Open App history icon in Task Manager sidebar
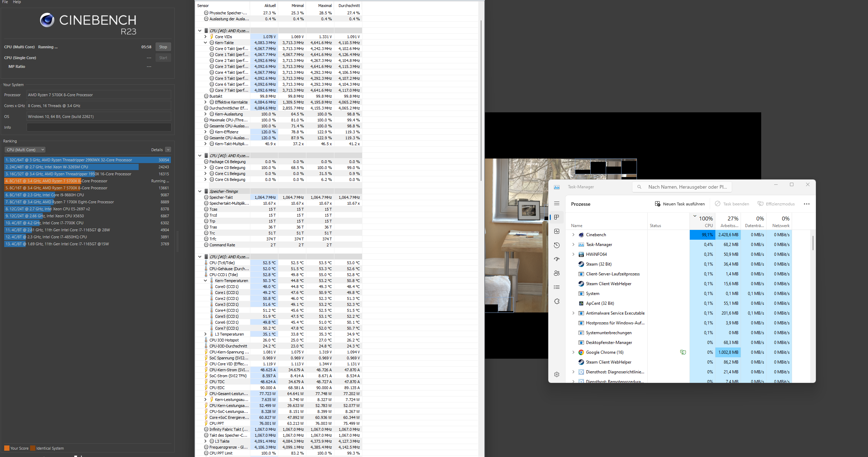This screenshot has height=457, width=868. click(557, 245)
